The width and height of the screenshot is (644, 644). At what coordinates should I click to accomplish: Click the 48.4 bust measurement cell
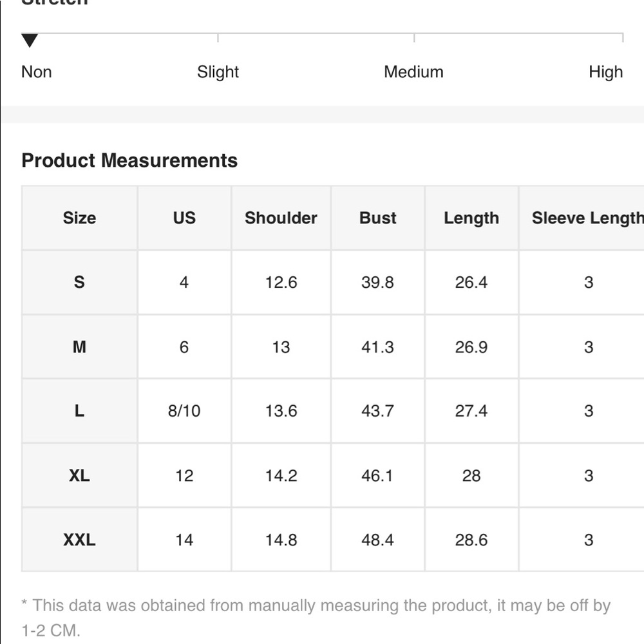(x=377, y=540)
